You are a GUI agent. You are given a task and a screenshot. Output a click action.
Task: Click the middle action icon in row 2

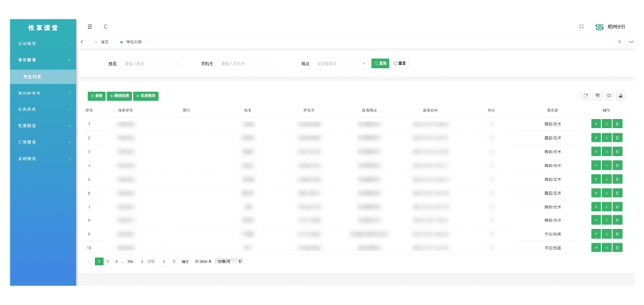point(606,138)
